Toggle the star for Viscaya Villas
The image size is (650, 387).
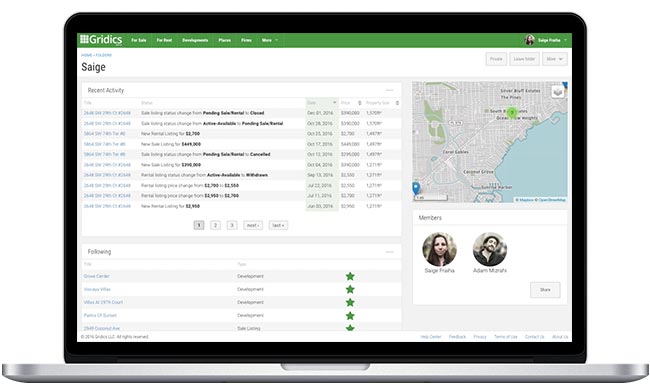click(x=350, y=289)
